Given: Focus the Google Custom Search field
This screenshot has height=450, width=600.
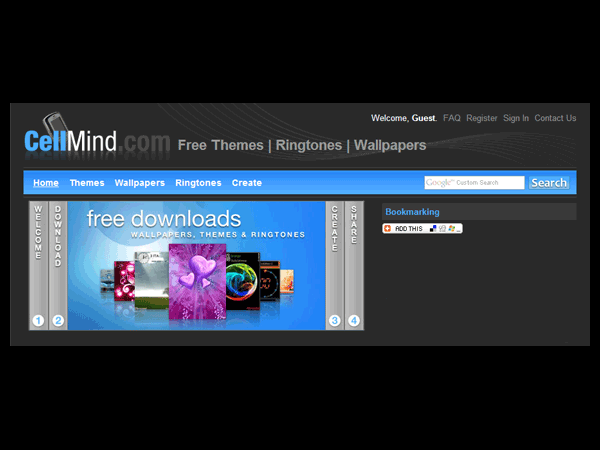Looking at the screenshot, I should 474,183.
